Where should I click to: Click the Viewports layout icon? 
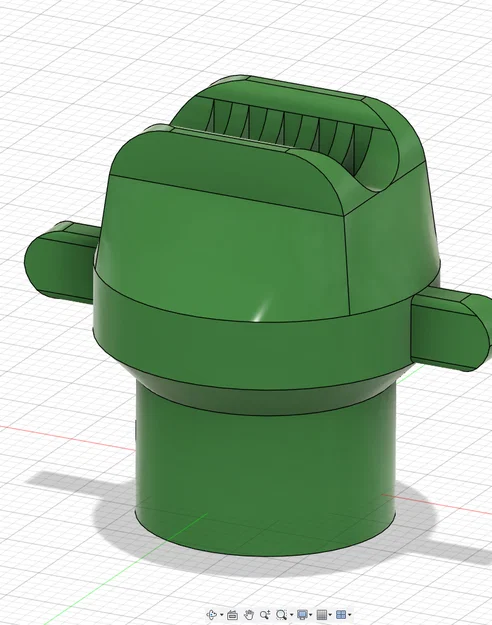[341, 615]
